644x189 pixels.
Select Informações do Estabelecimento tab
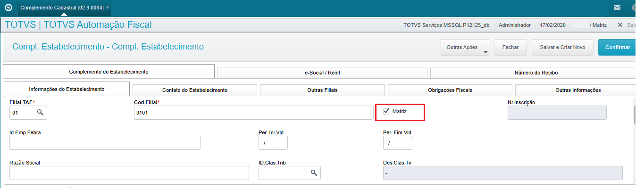click(67, 89)
